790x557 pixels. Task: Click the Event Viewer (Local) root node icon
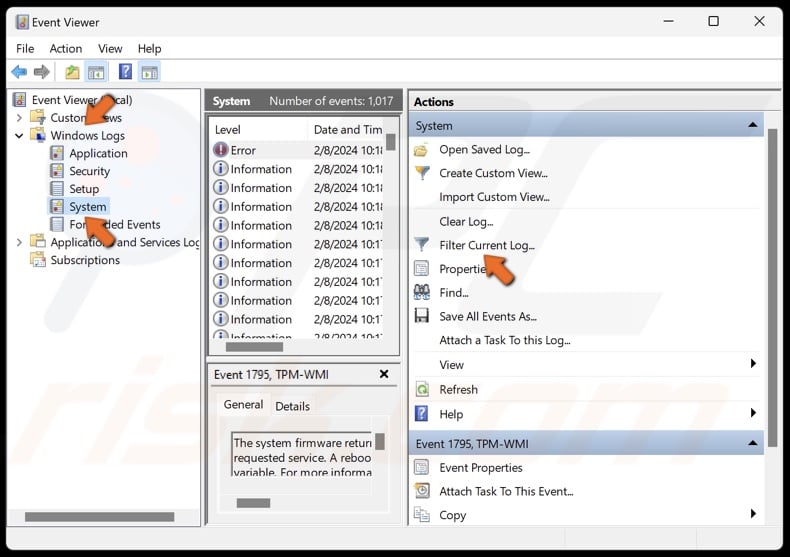(x=20, y=100)
